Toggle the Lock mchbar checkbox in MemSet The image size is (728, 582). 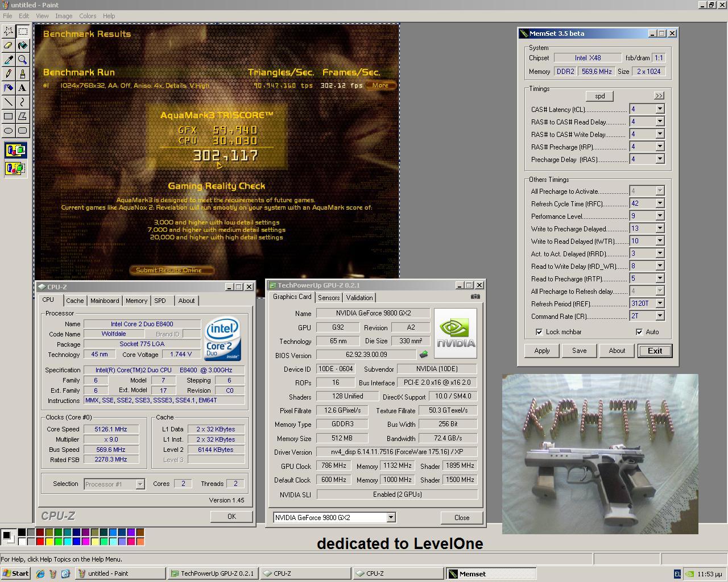(x=539, y=332)
